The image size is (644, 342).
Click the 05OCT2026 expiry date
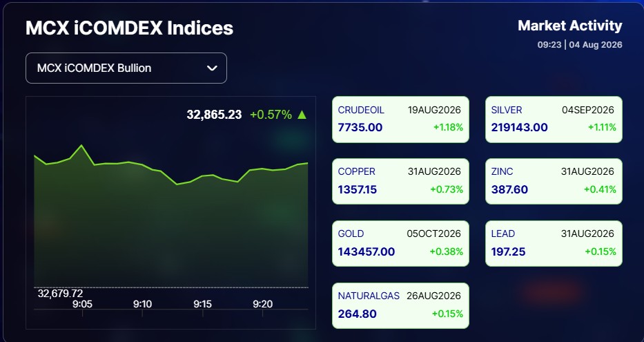(x=433, y=234)
